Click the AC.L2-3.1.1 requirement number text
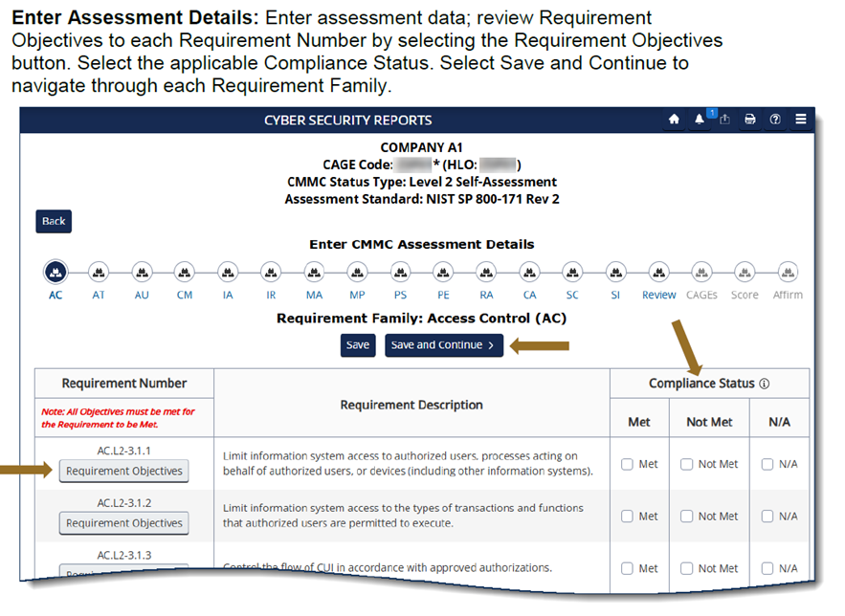The height and width of the screenshot is (616, 845). click(x=124, y=451)
